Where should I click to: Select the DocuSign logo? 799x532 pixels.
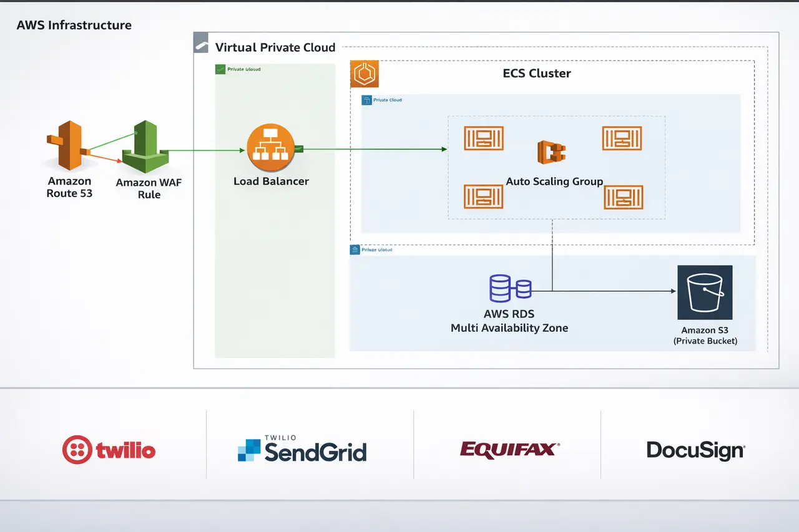pos(696,450)
